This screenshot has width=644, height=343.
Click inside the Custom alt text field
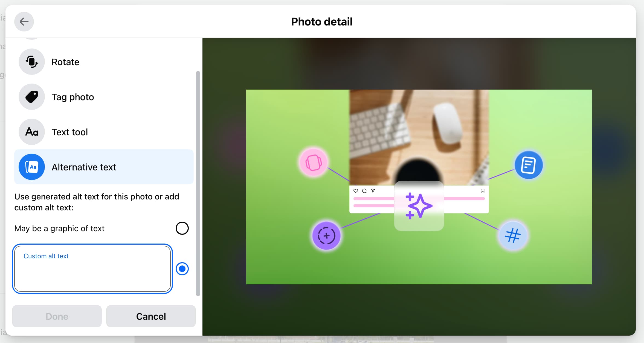pos(92,268)
